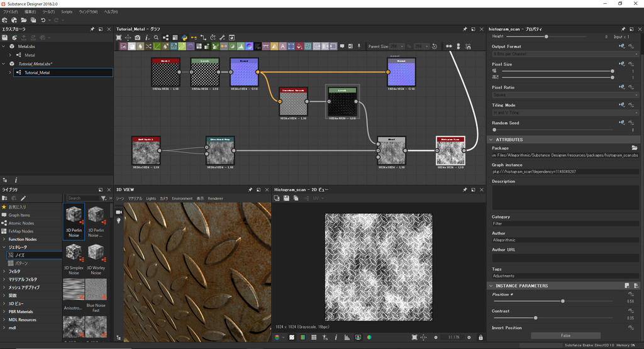
Task: Toggle Invert Position False button
Action: 565,336
